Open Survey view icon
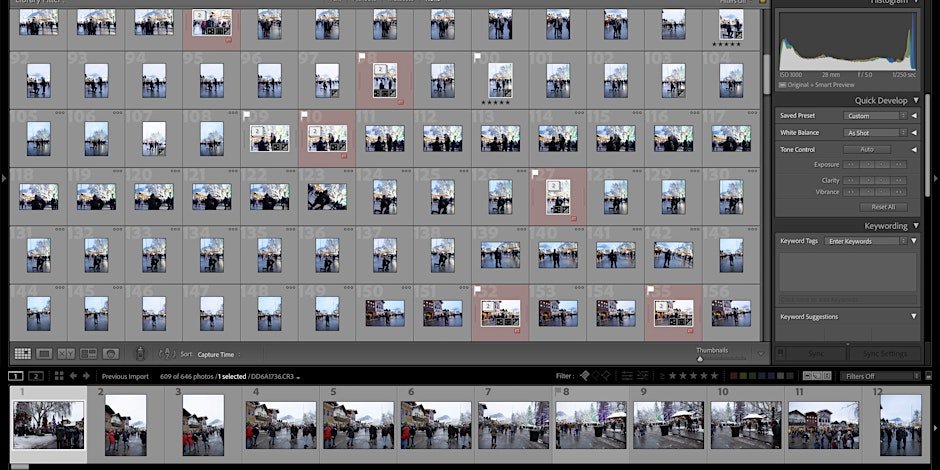 (88, 354)
